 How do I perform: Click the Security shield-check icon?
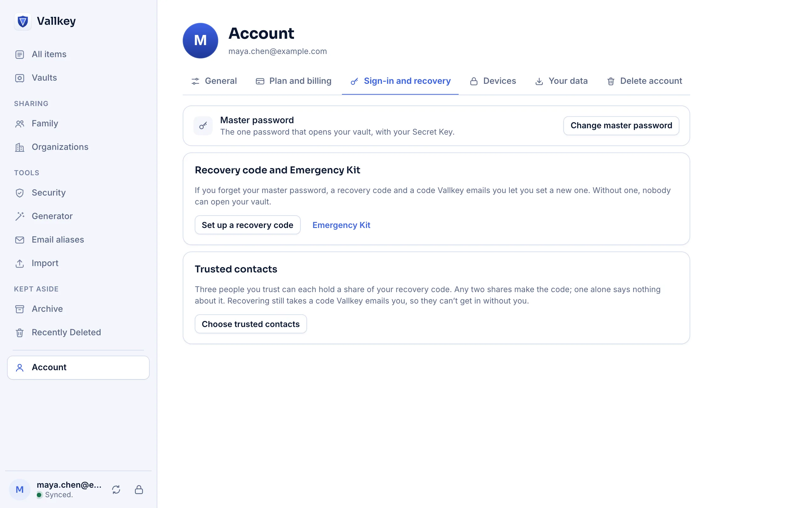(x=20, y=193)
